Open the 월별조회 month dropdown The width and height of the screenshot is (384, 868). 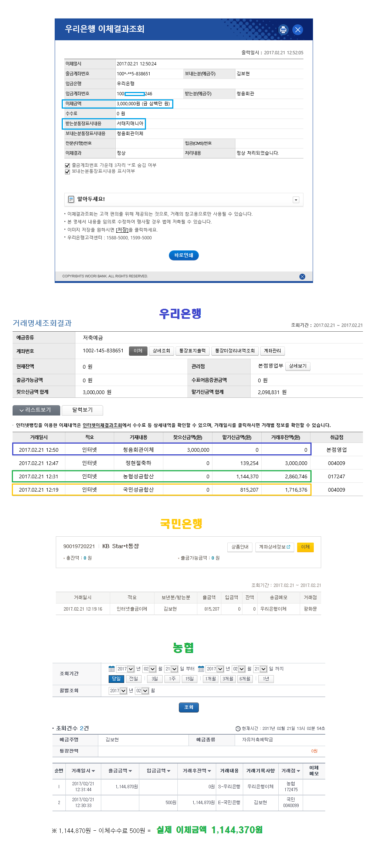click(142, 691)
